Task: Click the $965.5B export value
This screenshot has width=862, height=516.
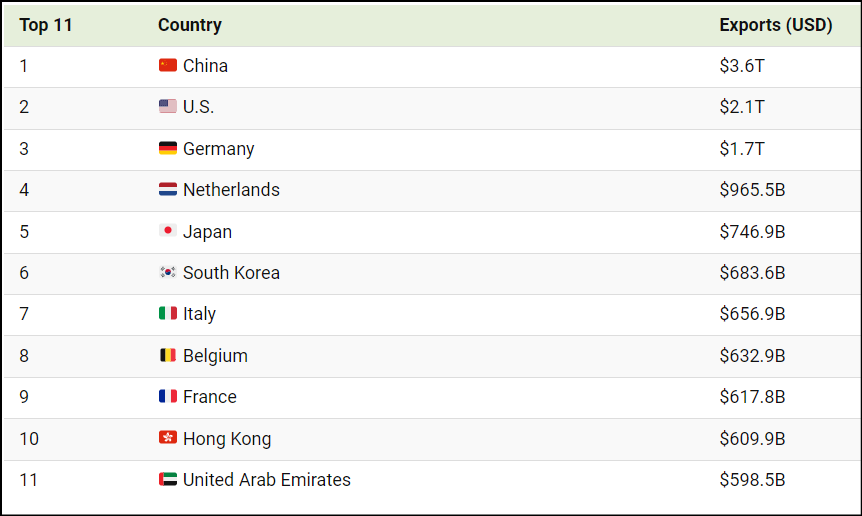Action: (752, 190)
